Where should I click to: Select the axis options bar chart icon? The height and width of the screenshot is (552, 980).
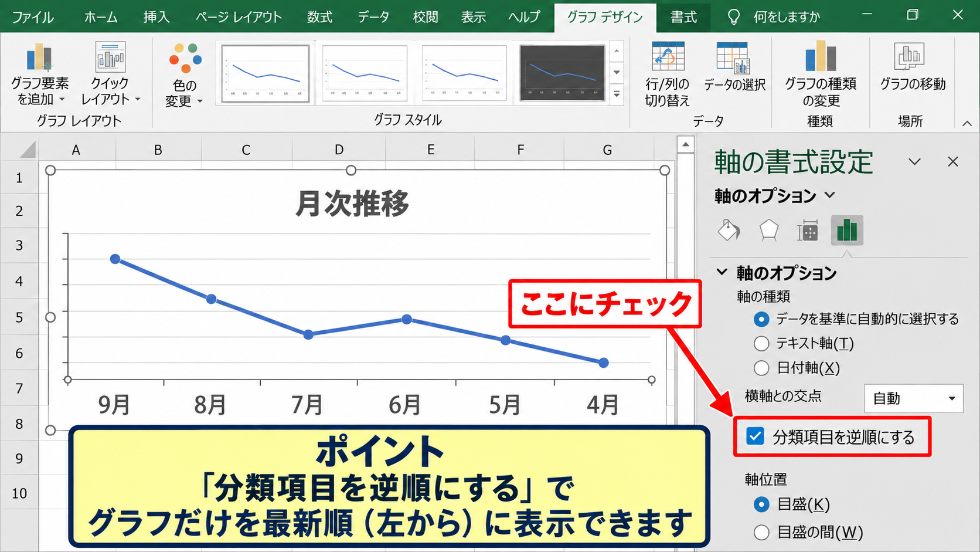click(847, 230)
